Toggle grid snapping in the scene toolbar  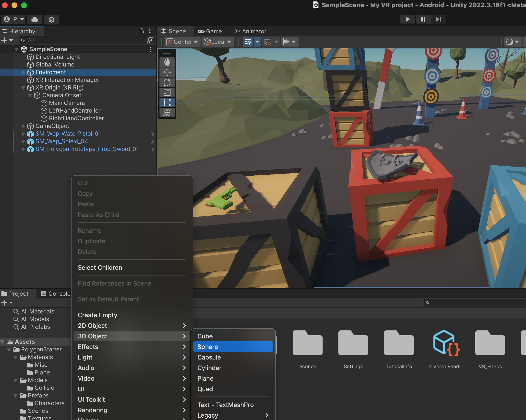(267, 42)
